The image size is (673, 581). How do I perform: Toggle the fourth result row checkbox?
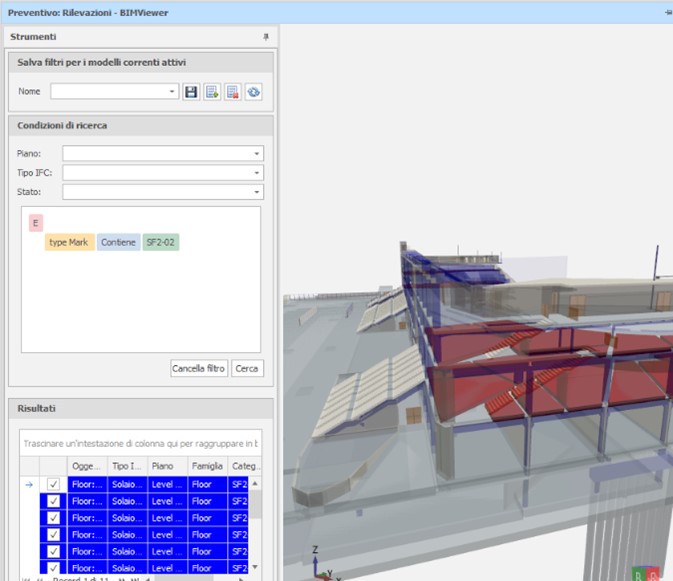coord(54,535)
